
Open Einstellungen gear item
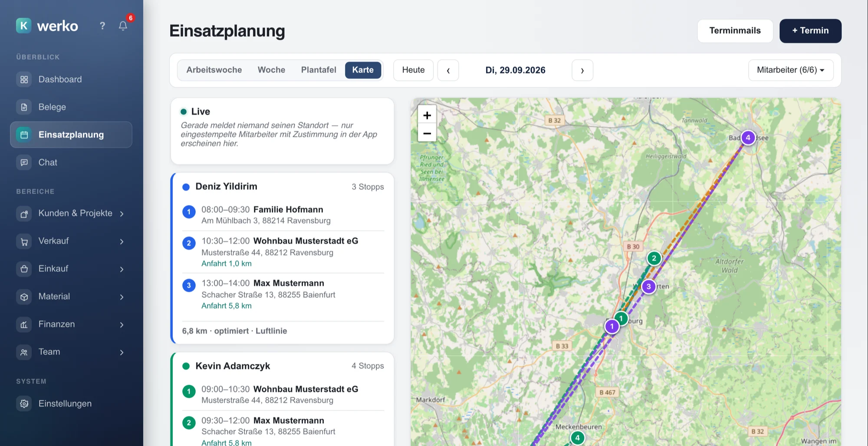point(71,403)
